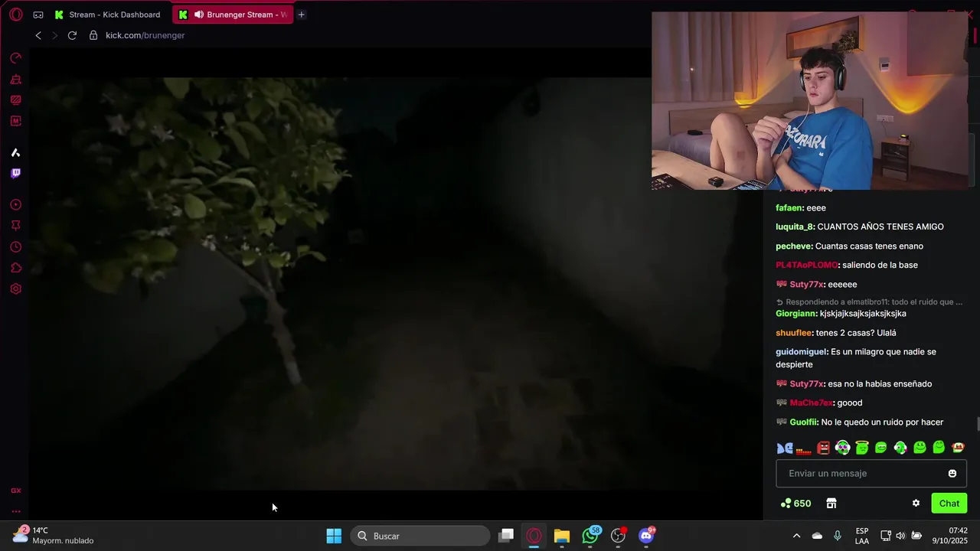The image size is (980, 551).
Task: Open Windows Start menu
Action: (334, 536)
